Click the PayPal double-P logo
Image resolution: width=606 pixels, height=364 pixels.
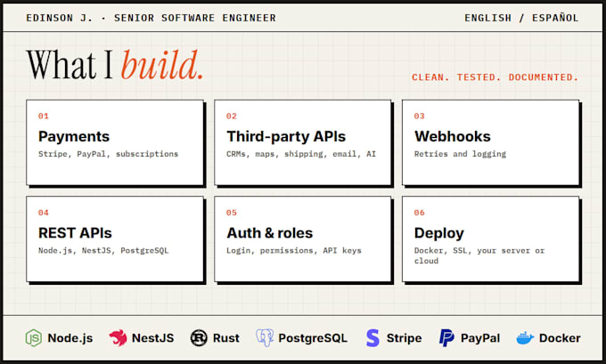pos(446,338)
